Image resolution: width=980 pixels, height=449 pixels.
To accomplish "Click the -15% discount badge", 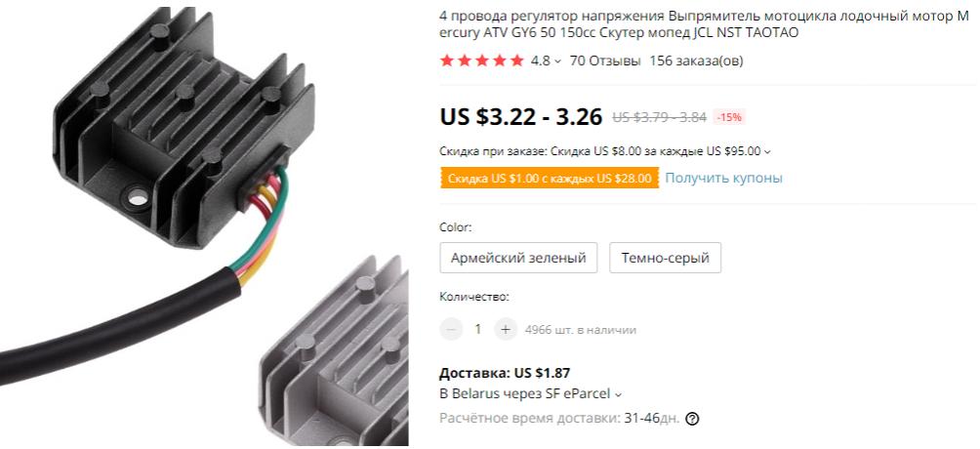I will click(729, 117).
